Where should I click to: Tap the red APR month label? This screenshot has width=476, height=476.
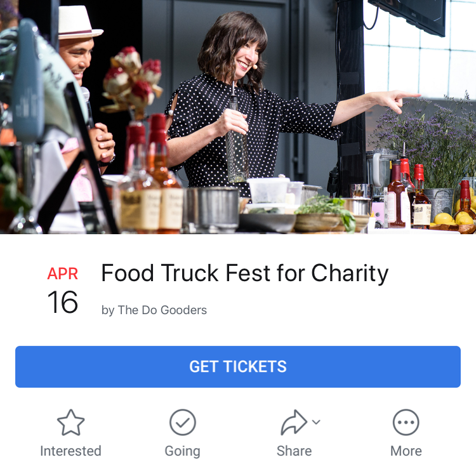point(63,274)
